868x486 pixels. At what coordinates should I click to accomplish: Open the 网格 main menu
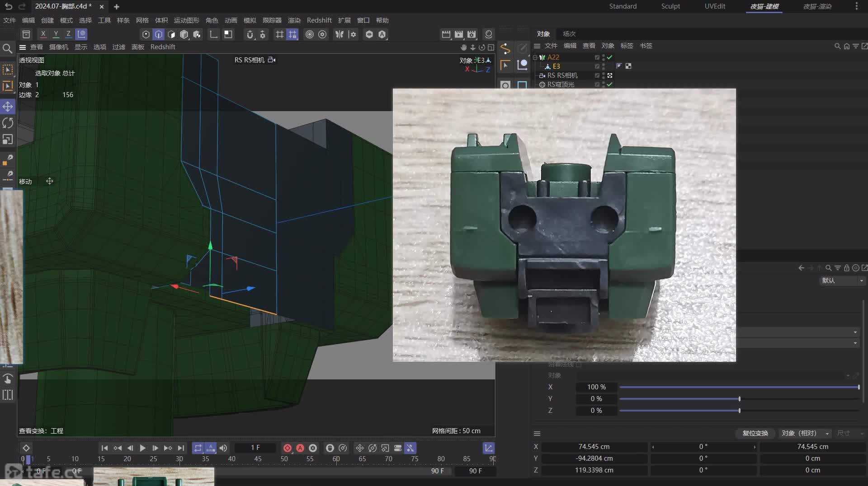(x=142, y=20)
